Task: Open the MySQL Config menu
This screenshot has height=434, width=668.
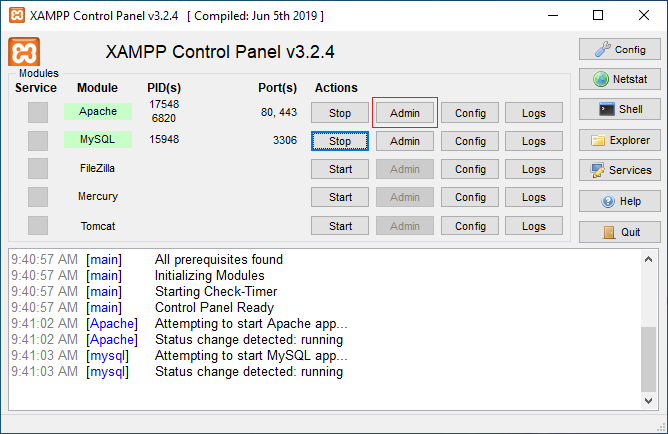Action: tap(470, 141)
